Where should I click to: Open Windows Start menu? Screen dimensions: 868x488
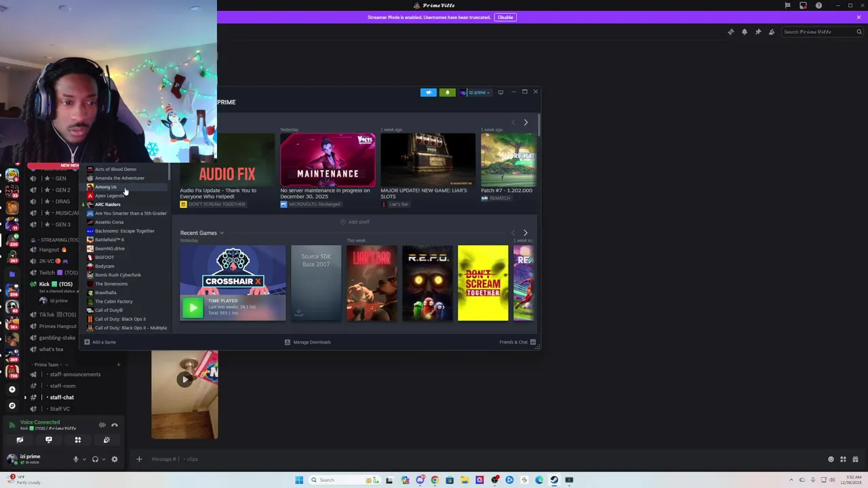point(299,480)
